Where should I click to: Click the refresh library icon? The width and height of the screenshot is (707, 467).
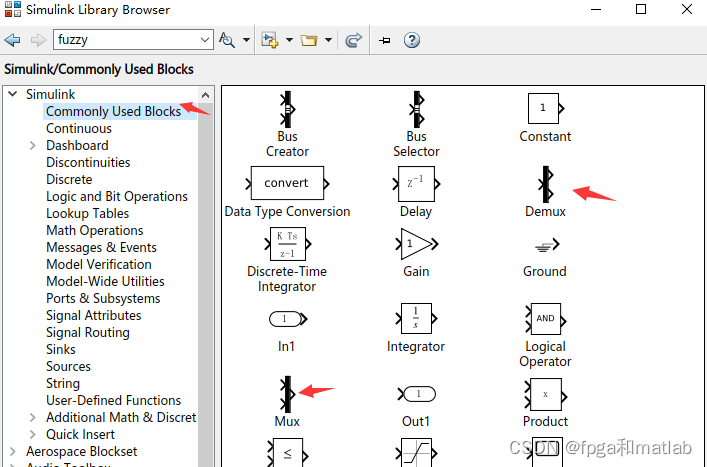[354, 40]
